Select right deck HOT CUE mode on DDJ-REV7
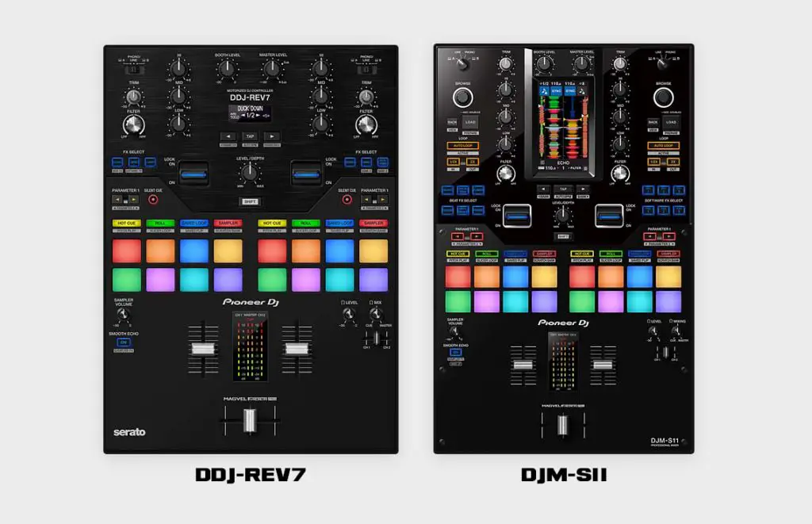The image size is (812, 524). [272, 224]
